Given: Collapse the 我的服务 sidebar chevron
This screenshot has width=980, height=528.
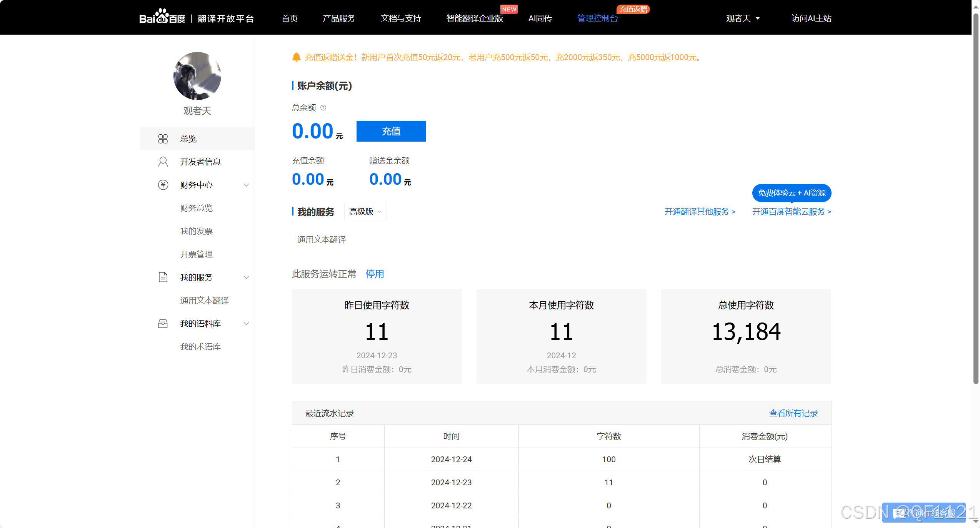Looking at the screenshot, I should coord(246,277).
